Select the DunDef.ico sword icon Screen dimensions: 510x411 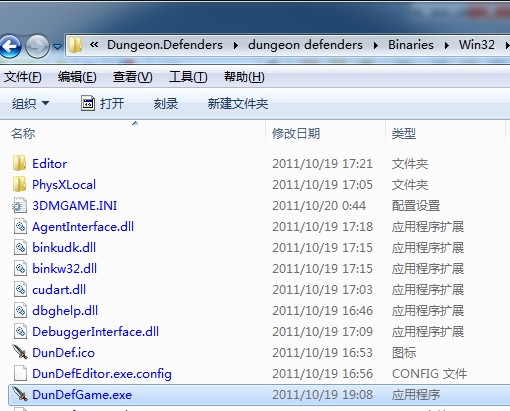20,352
